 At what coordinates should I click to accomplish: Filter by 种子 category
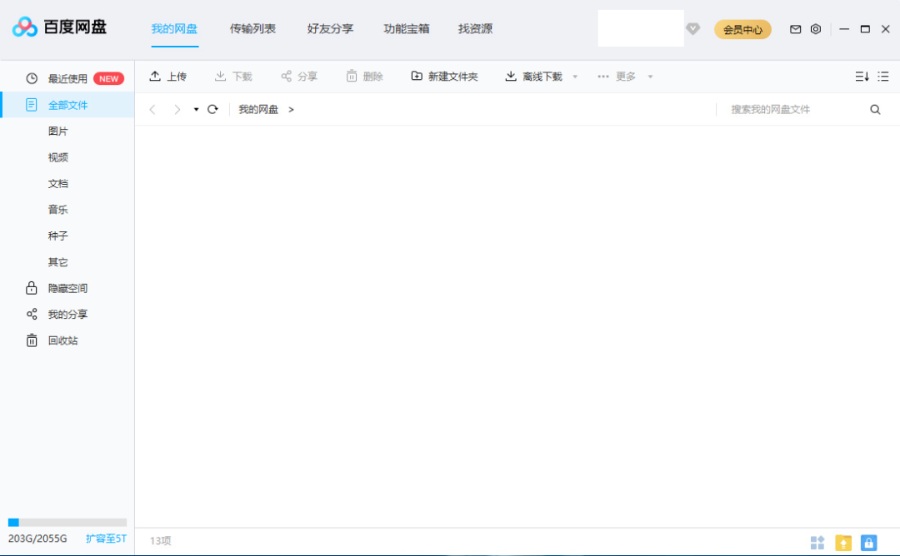pos(58,236)
